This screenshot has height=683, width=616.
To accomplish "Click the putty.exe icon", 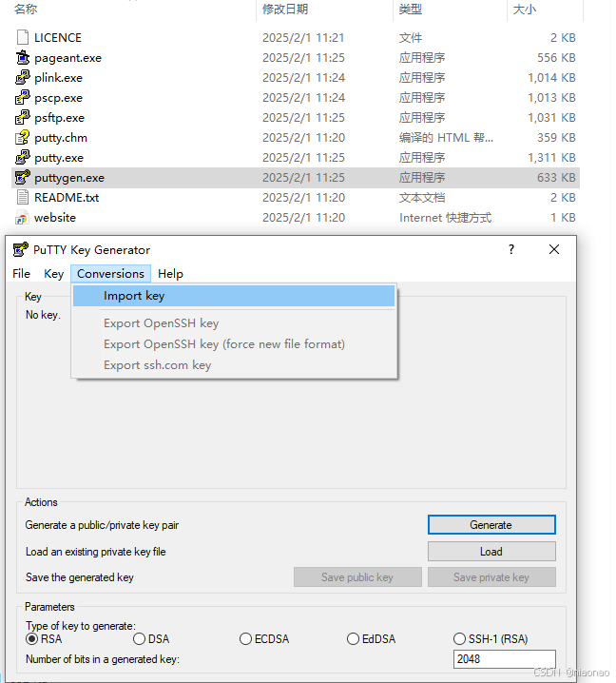I will [23, 158].
